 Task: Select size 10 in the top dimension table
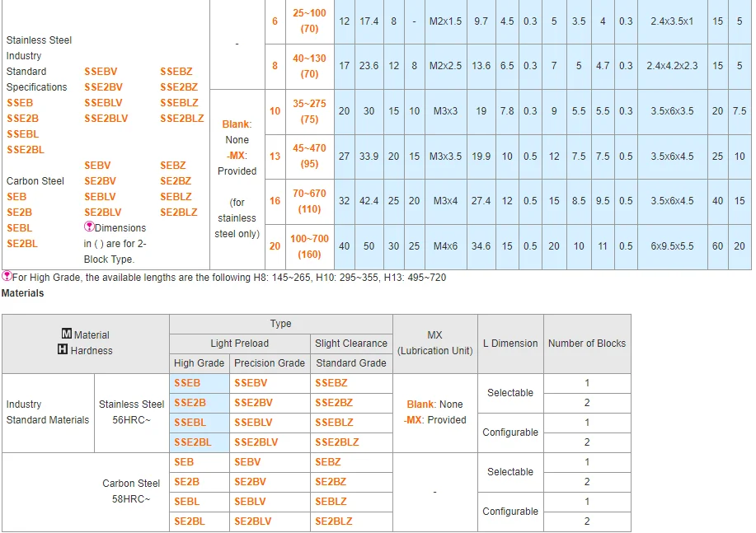click(275, 111)
